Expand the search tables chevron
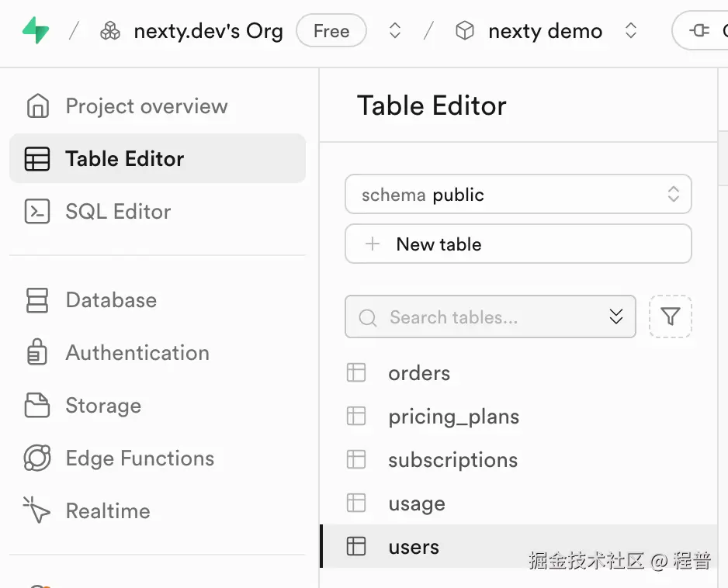 (615, 316)
